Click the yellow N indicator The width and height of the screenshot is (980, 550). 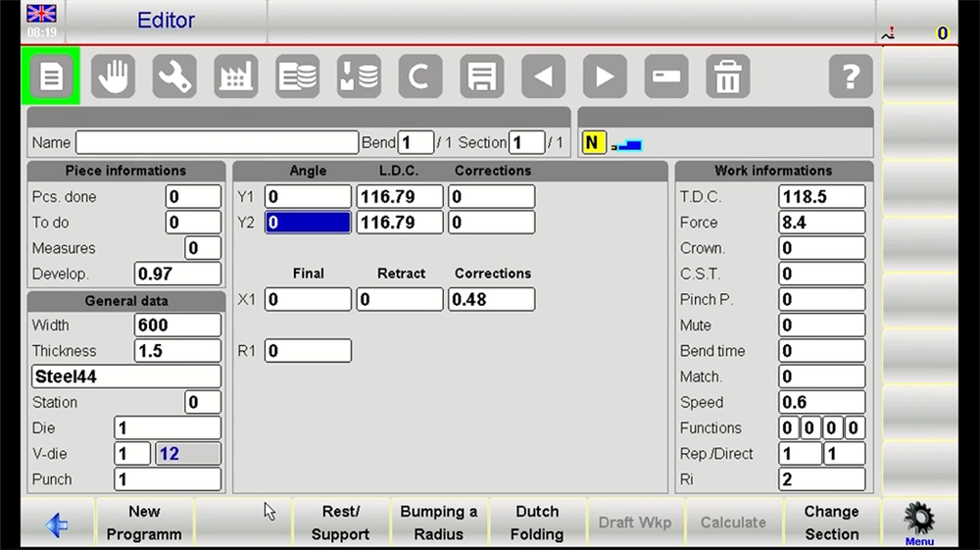(593, 143)
